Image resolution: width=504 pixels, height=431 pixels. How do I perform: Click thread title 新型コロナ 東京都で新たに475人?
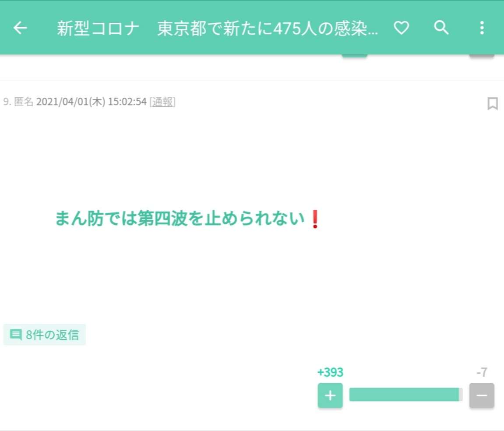tap(217, 28)
